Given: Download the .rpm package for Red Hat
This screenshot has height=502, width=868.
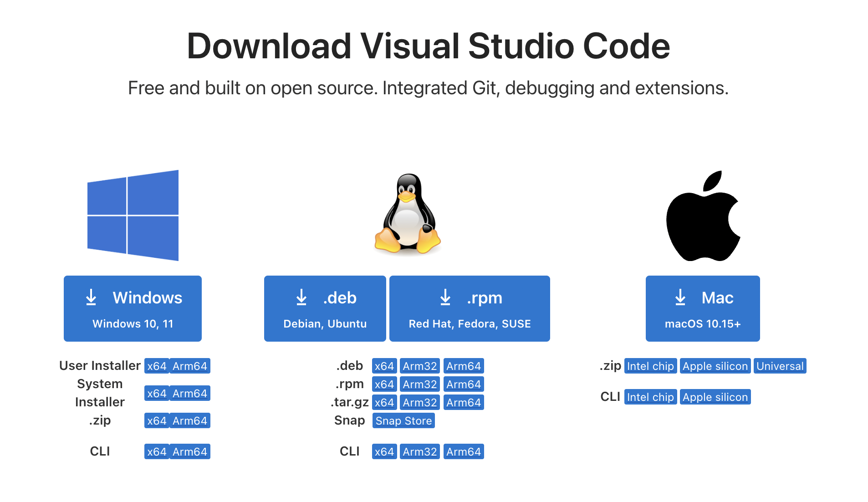Looking at the screenshot, I should (x=470, y=309).
